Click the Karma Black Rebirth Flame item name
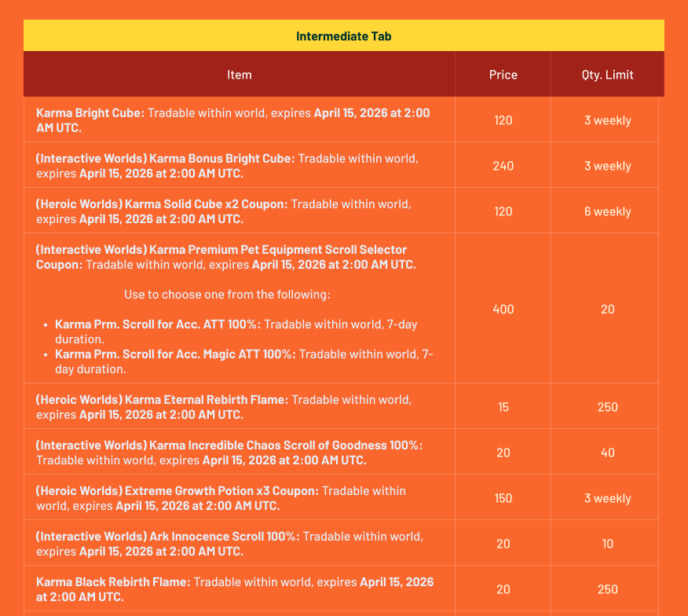The width and height of the screenshot is (688, 616). pos(113,582)
